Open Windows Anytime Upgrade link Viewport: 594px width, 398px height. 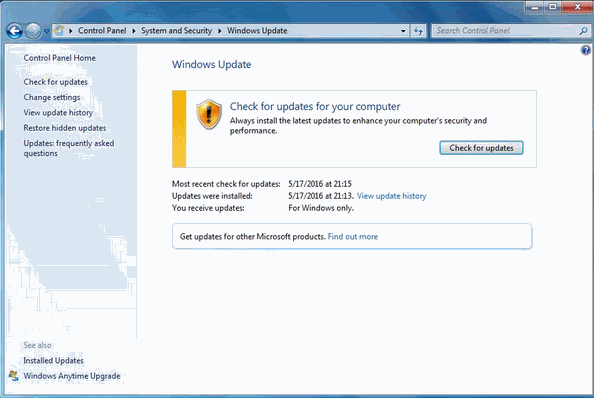click(x=72, y=376)
